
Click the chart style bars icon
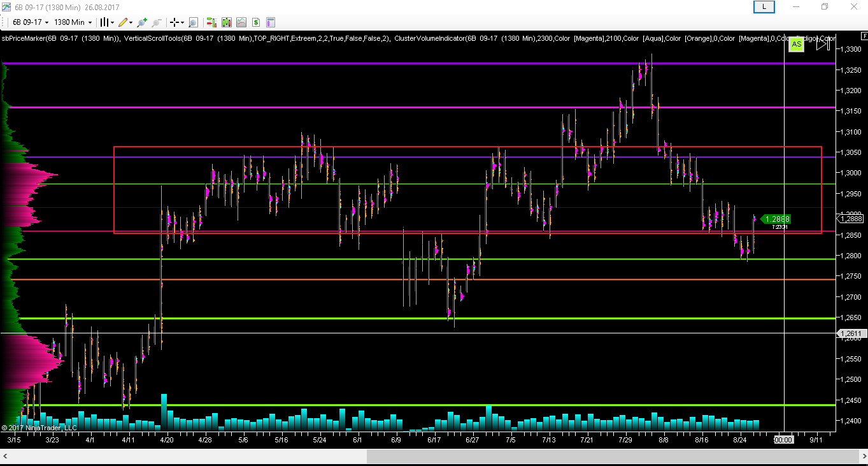click(x=104, y=22)
